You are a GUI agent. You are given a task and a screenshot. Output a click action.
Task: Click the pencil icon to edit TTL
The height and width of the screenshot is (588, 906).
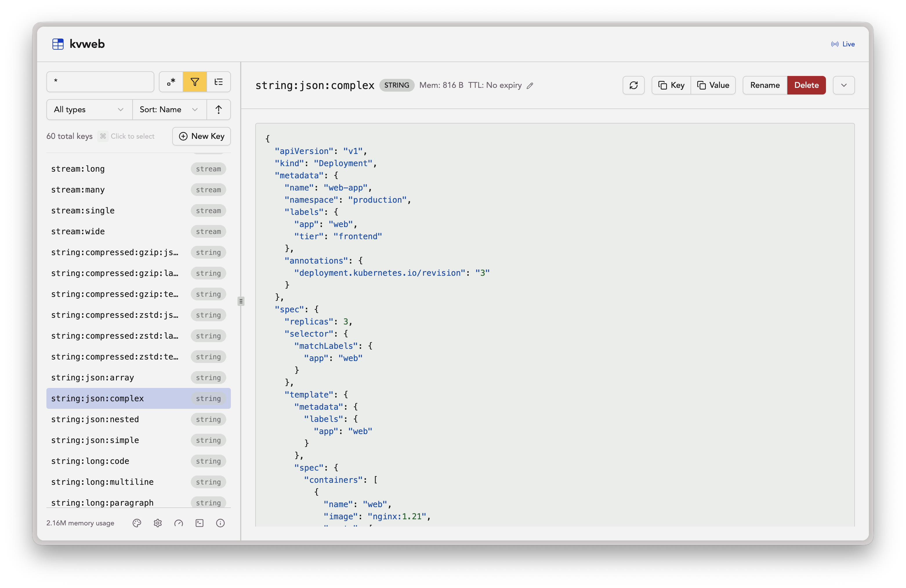coord(530,86)
